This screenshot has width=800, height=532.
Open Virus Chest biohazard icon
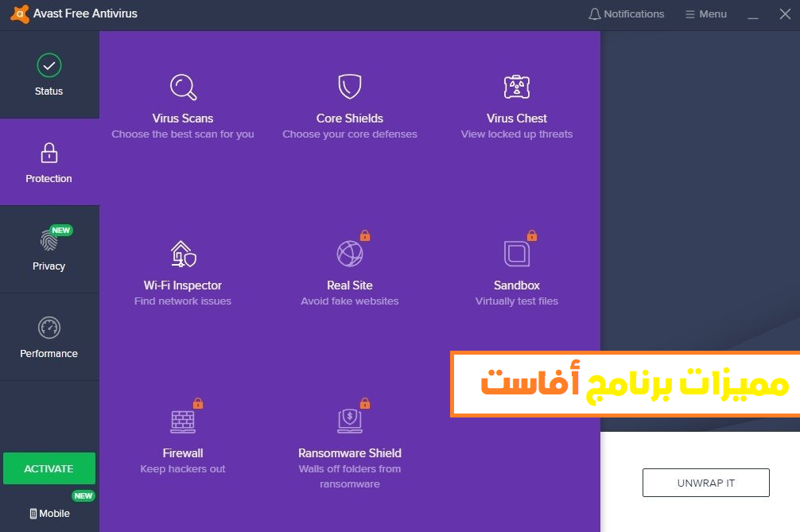click(517, 87)
